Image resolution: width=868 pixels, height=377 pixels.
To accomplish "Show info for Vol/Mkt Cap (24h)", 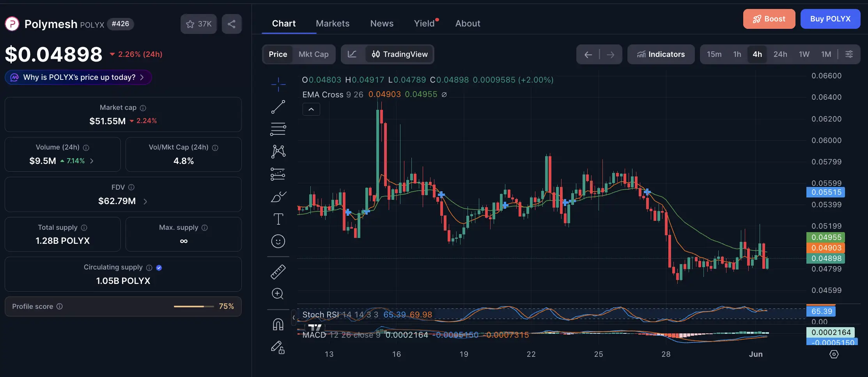I will (215, 148).
